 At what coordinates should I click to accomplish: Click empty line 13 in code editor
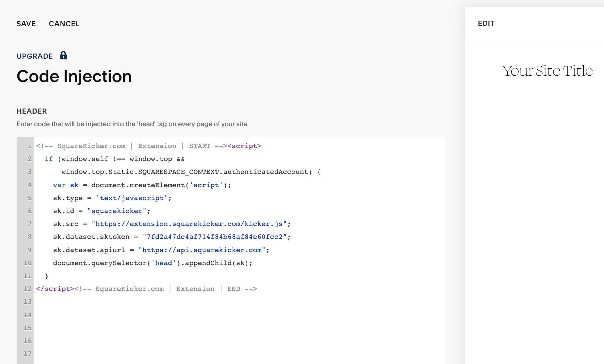(x=239, y=302)
